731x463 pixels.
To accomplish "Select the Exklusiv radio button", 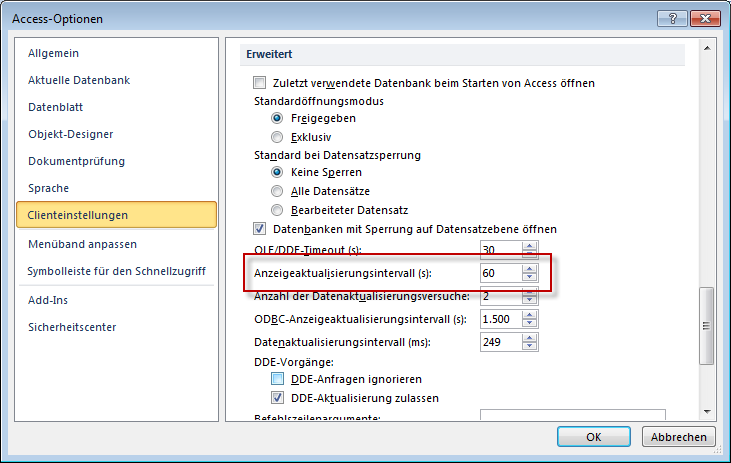I will click(x=277, y=136).
